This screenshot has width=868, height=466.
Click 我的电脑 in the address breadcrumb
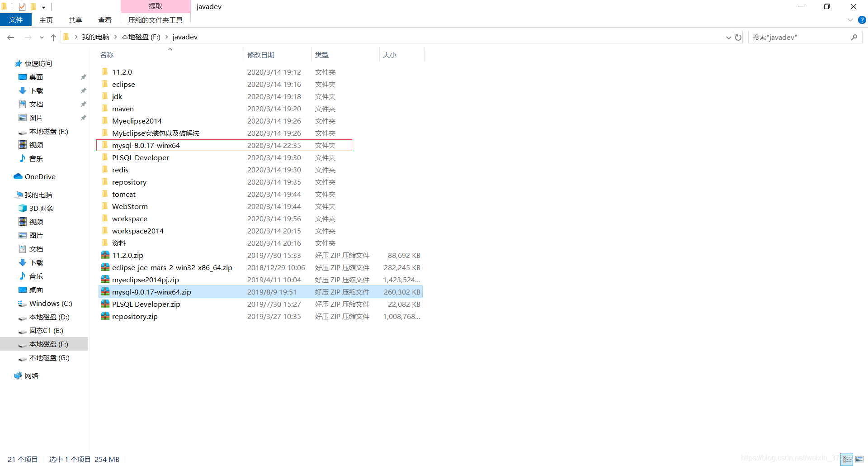[x=96, y=37]
